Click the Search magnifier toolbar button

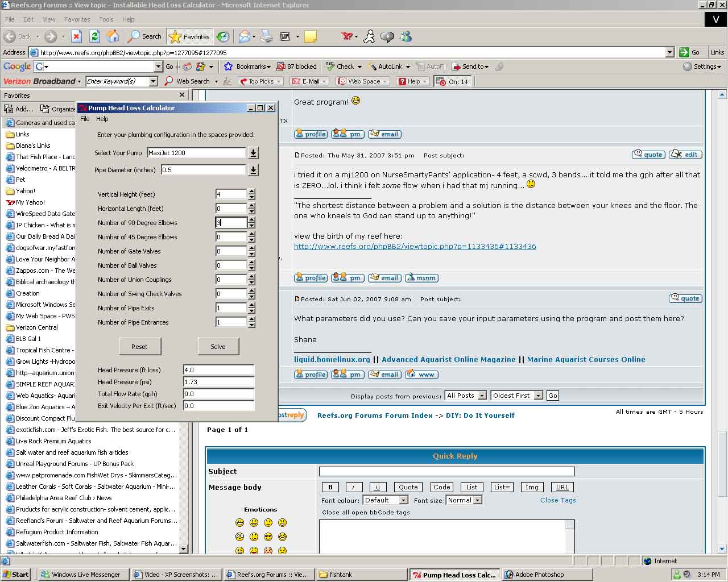click(x=144, y=36)
